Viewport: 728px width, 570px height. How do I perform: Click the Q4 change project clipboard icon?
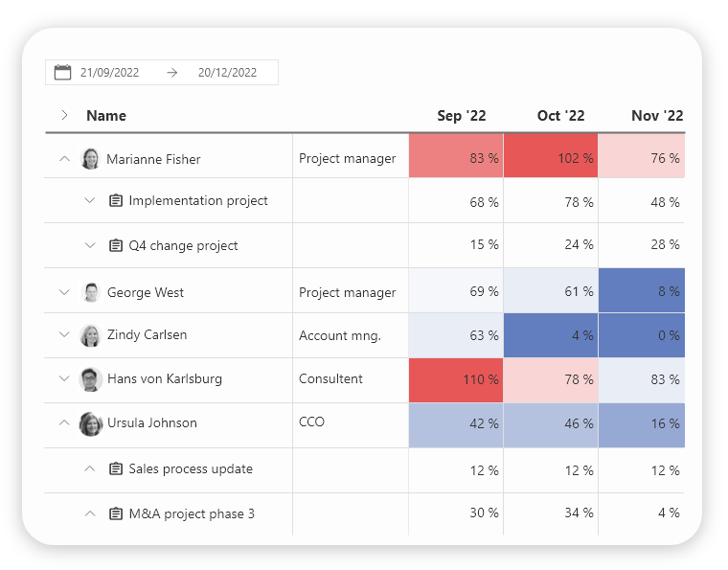[116, 245]
